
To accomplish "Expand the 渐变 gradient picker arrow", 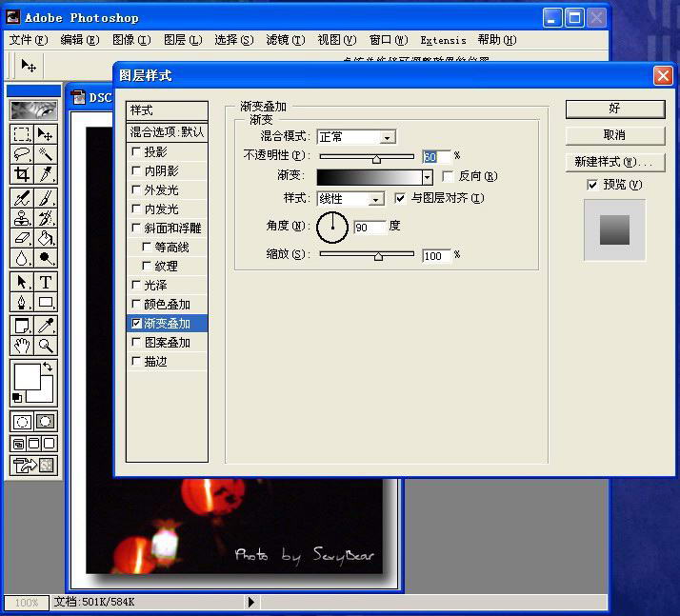I will coord(427,177).
